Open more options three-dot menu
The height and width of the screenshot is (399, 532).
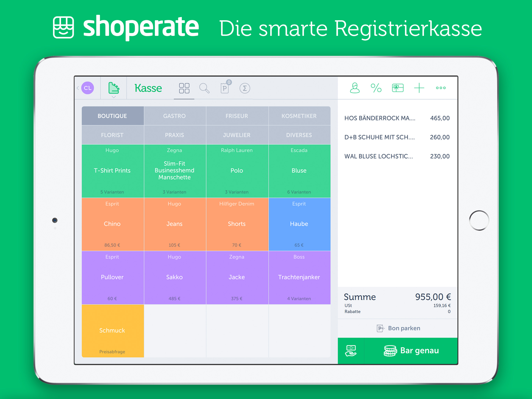pos(441,88)
